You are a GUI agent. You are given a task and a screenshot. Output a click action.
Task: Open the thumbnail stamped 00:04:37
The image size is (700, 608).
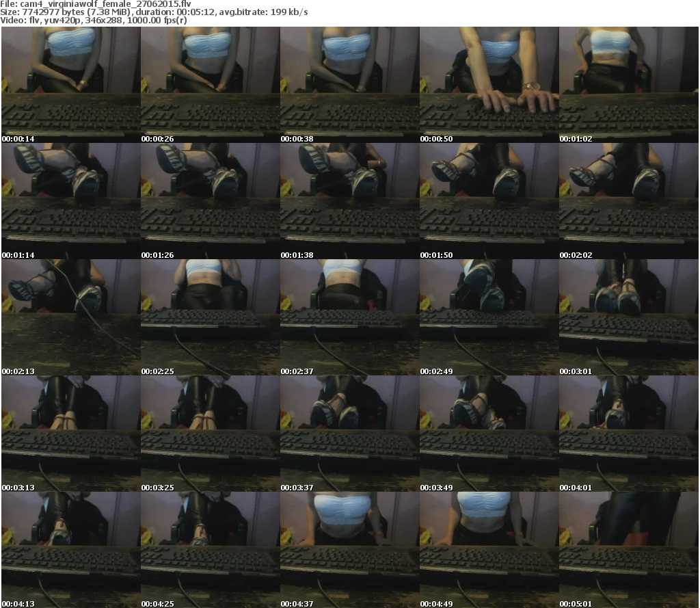[349, 550]
